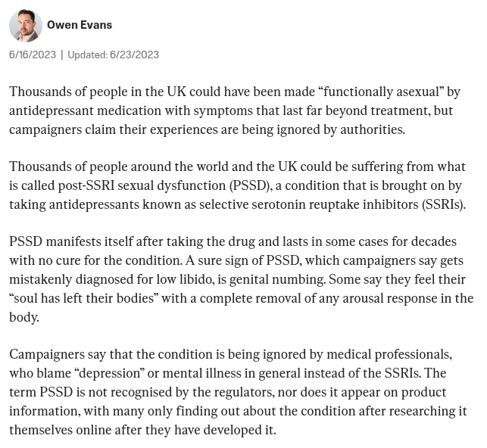
Task: Click the Updated: 6/23/2023 timestamp
Action: pyautogui.click(x=113, y=54)
